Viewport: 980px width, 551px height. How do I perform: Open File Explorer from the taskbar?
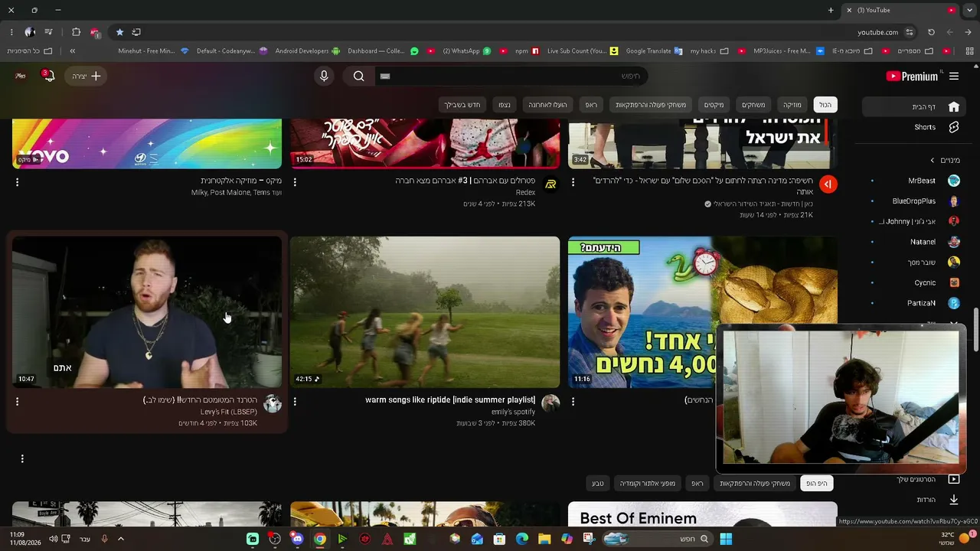coord(544,539)
